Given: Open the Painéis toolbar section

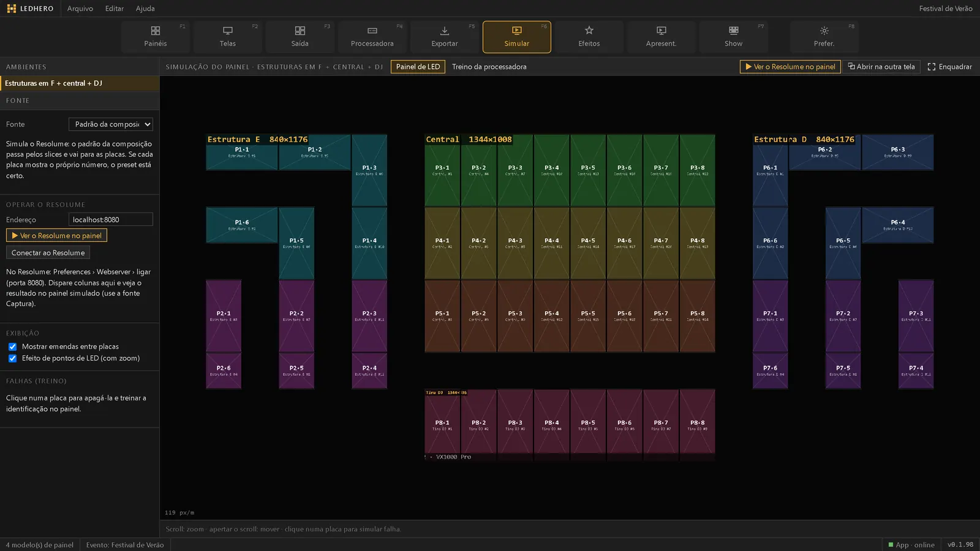Looking at the screenshot, I should [156, 37].
